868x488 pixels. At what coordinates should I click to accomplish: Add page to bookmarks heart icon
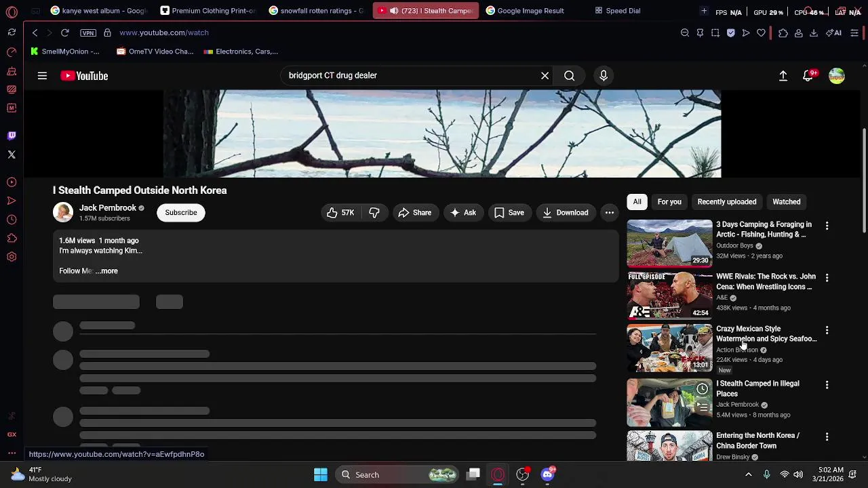coord(761,33)
